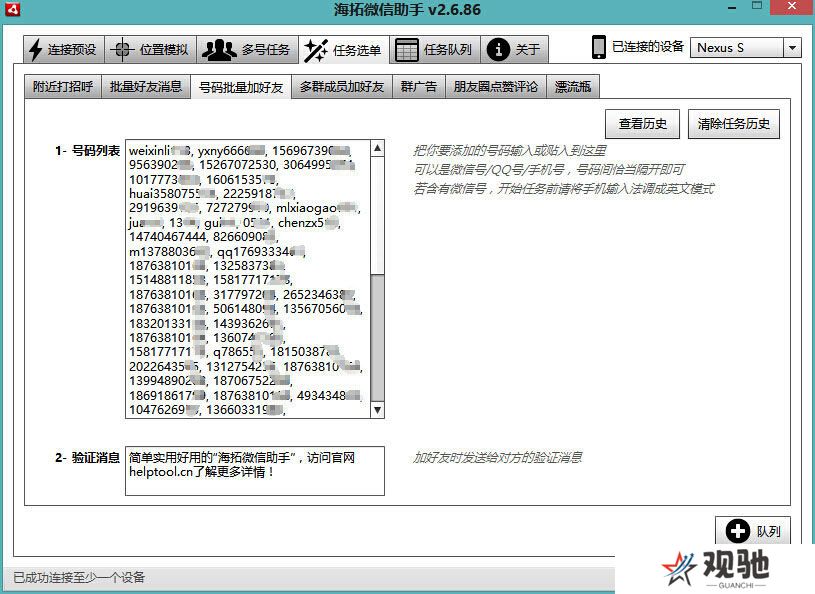815x594 pixels.
Task: Click the 2- 验证消息 label
Action: click(87, 457)
